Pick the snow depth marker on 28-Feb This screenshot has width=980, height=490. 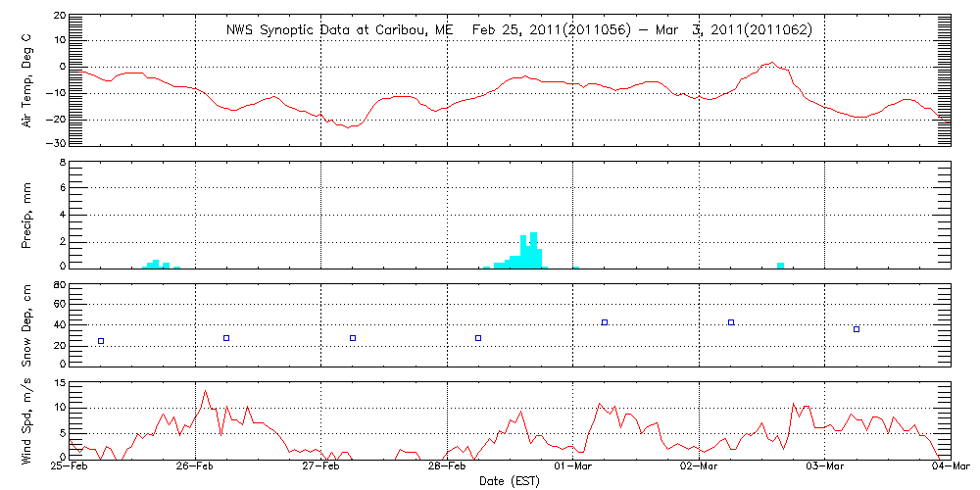click(x=478, y=338)
